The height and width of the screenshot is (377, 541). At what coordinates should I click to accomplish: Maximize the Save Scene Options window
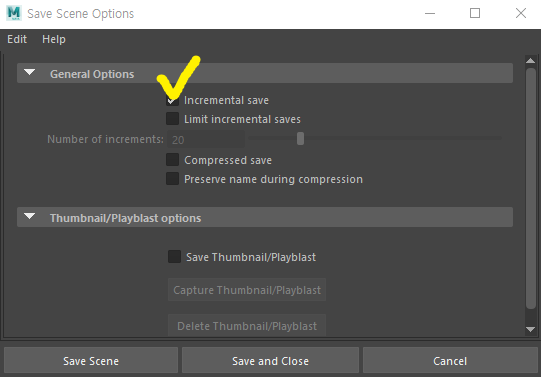pyautogui.click(x=475, y=13)
